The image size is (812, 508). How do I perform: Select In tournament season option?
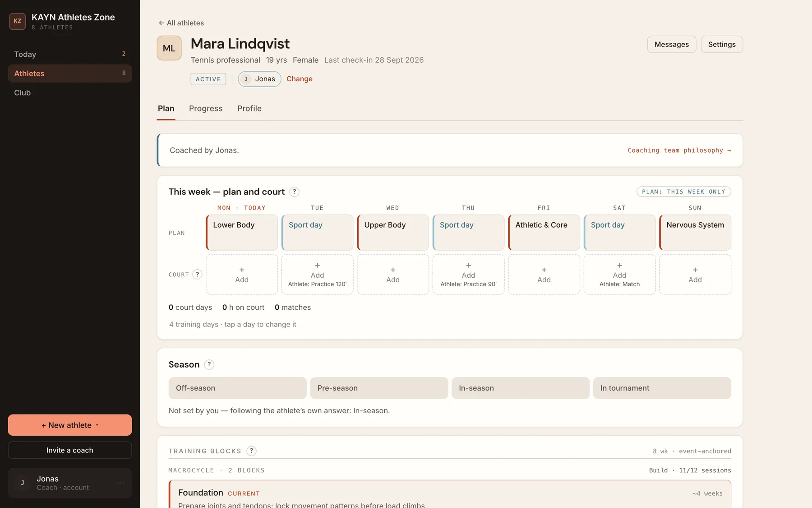(x=662, y=388)
